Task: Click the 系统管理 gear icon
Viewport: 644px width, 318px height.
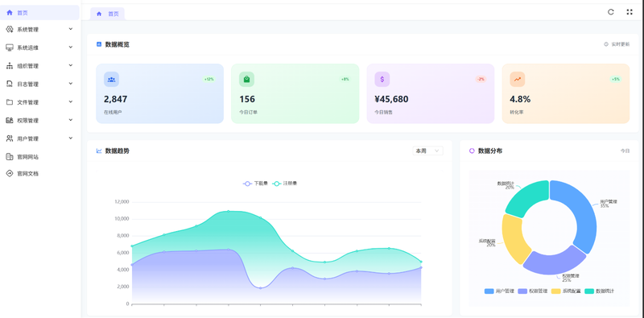Action: [10, 29]
